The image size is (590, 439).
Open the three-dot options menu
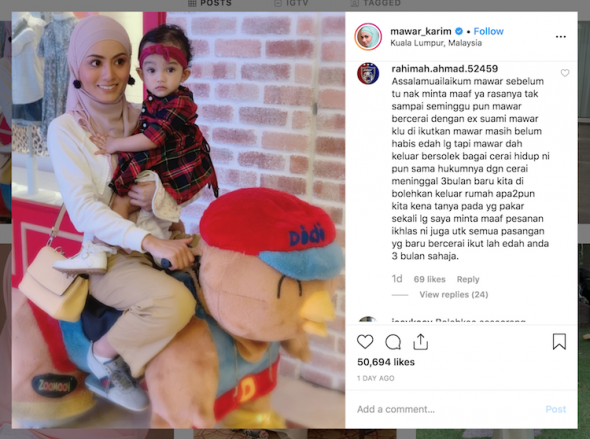561,36
